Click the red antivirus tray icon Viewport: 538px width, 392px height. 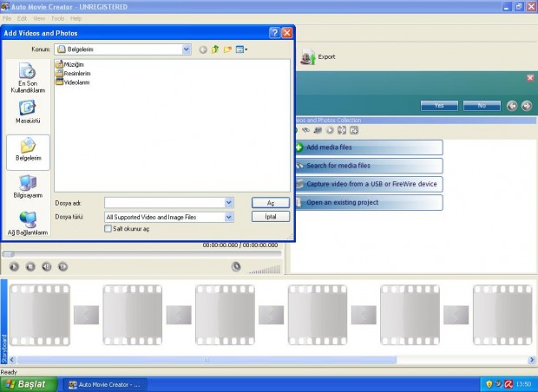[508, 384]
